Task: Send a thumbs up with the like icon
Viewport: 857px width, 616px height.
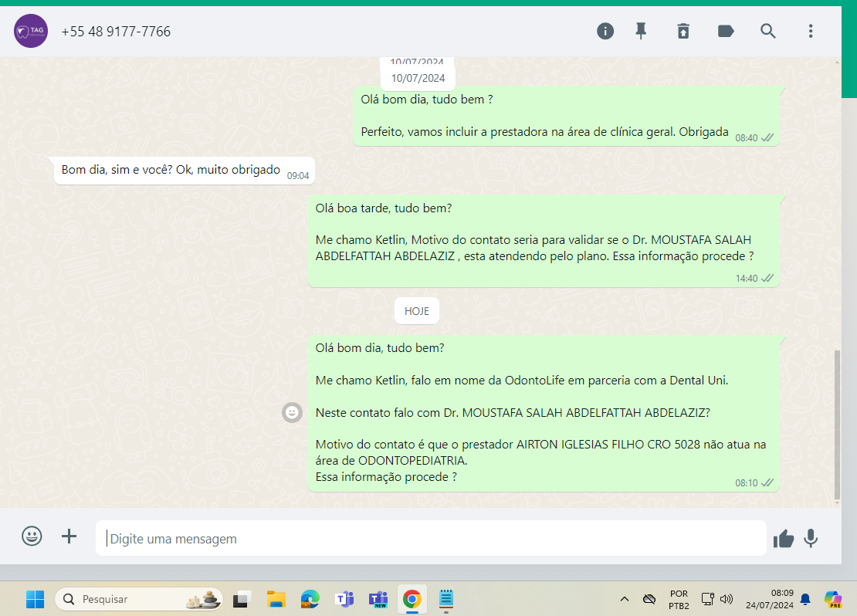Action: [x=784, y=539]
